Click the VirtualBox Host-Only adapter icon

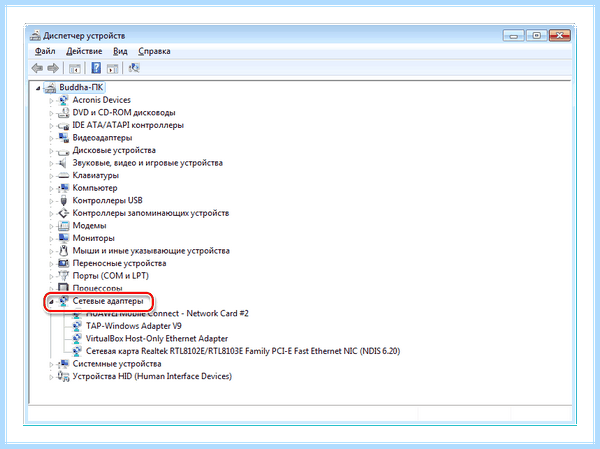click(77, 339)
